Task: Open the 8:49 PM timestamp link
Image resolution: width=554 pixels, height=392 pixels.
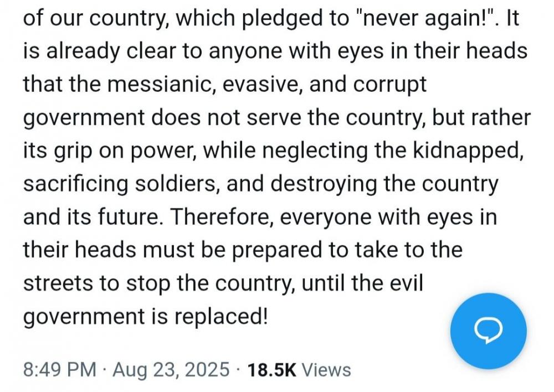Action: tap(60, 370)
